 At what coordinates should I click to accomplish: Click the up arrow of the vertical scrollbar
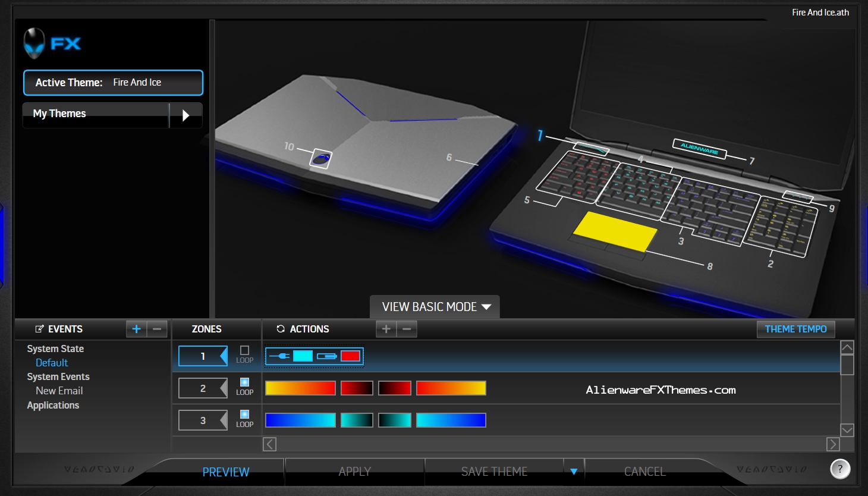847,347
